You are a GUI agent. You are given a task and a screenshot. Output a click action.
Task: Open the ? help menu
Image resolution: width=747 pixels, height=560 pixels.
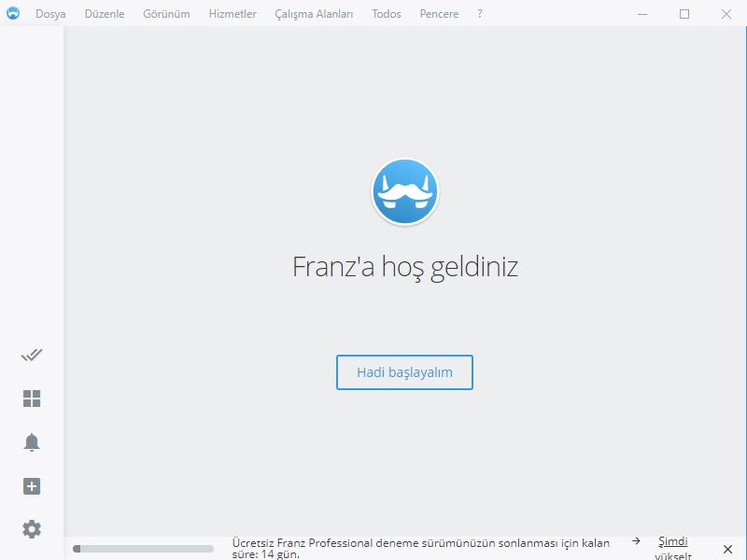[x=480, y=14]
